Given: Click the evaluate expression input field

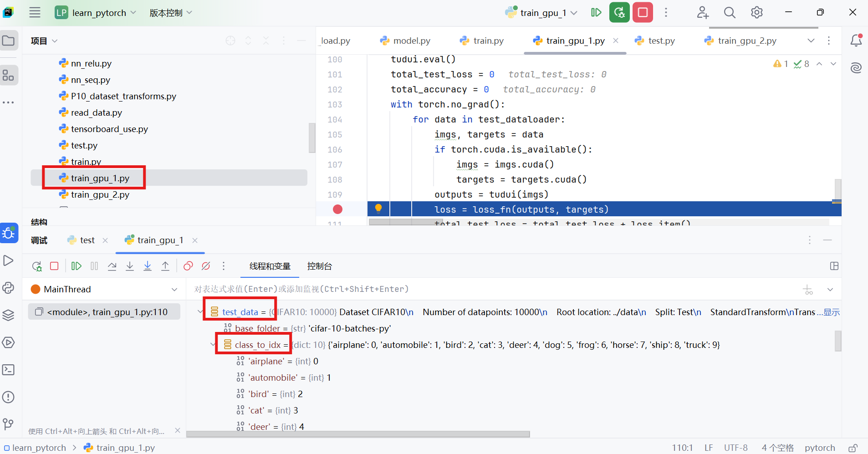Looking at the screenshot, I should (455, 289).
